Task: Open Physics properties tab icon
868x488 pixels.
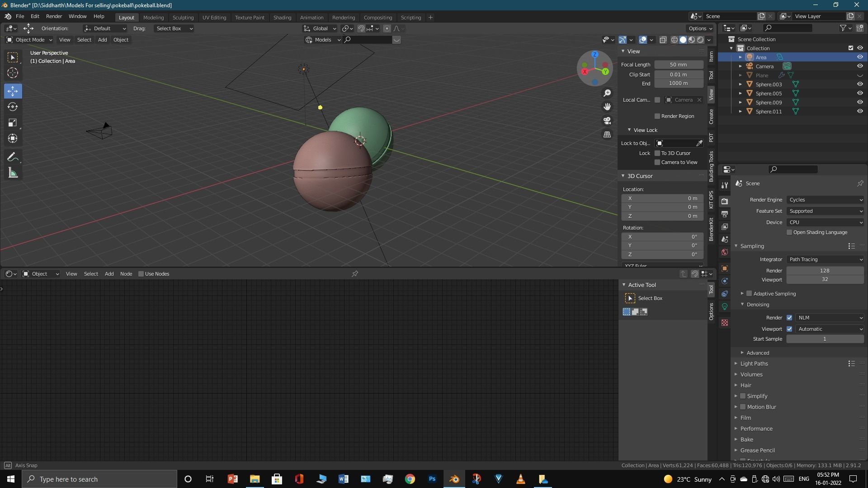Action: pos(725,281)
